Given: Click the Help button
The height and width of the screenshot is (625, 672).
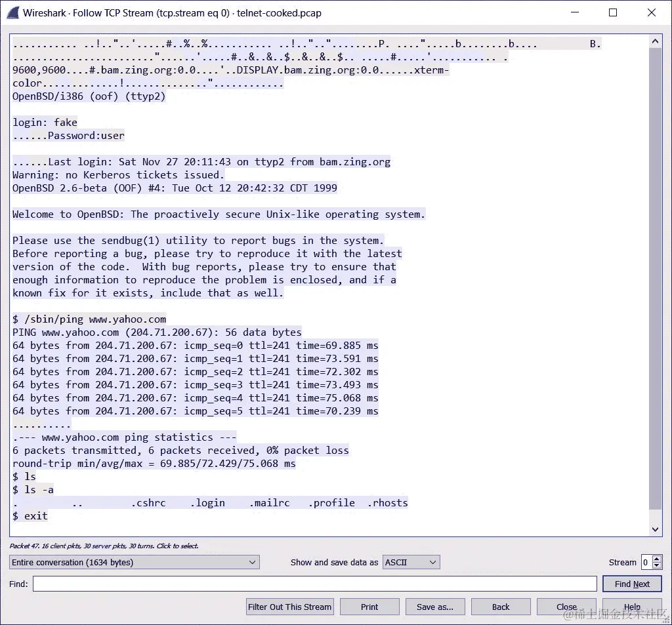Looking at the screenshot, I should (632, 607).
